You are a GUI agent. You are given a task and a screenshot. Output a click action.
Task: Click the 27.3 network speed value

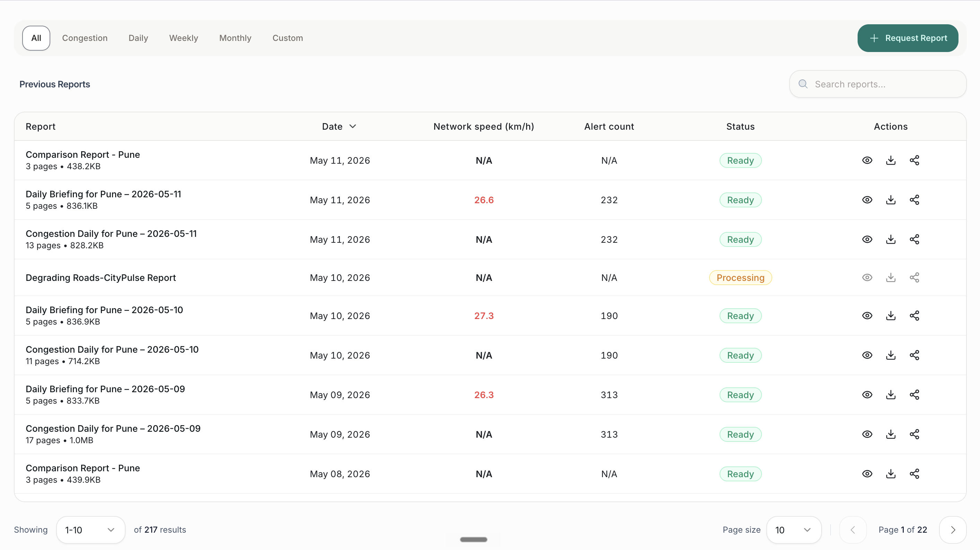(x=483, y=315)
